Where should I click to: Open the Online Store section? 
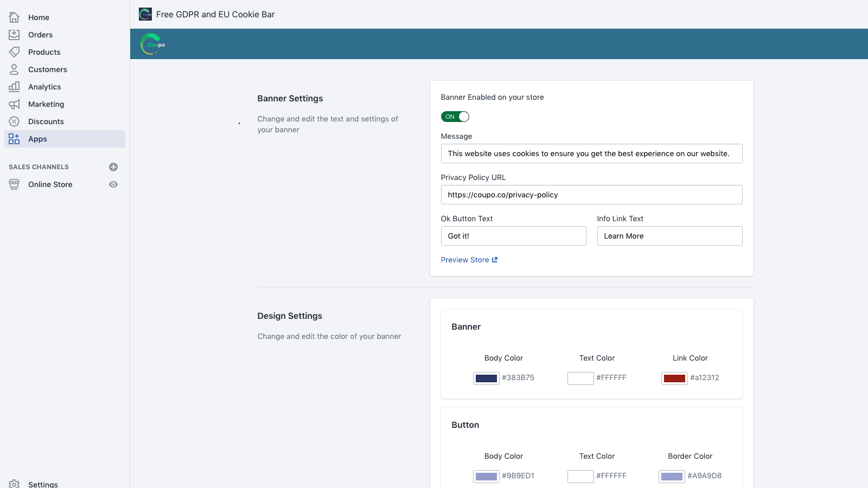point(50,184)
